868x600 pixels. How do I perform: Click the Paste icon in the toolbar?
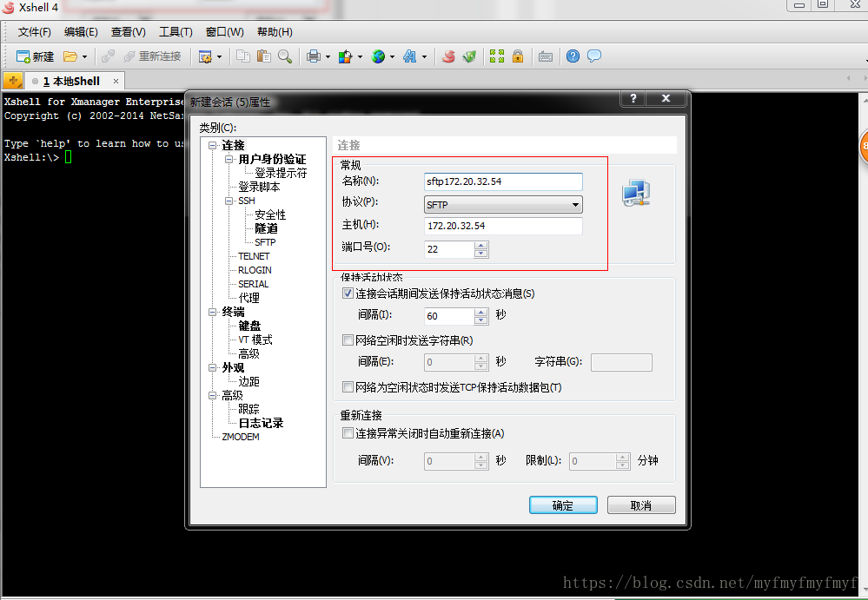click(263, 56)
